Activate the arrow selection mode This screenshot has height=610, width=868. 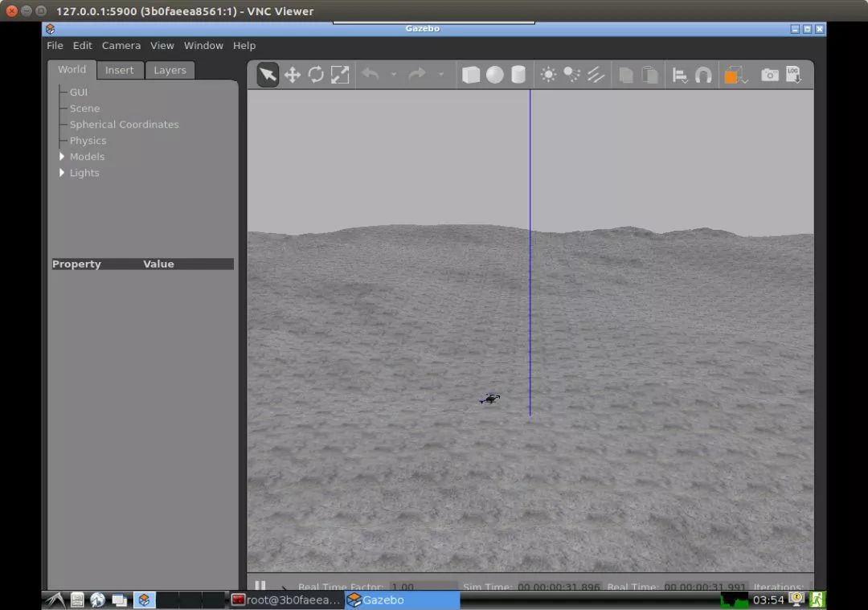[x=268, y=75]
